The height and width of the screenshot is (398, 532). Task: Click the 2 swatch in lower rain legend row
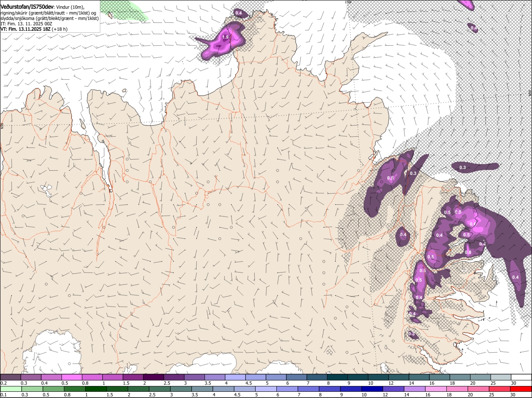click(x=138, y=389)
